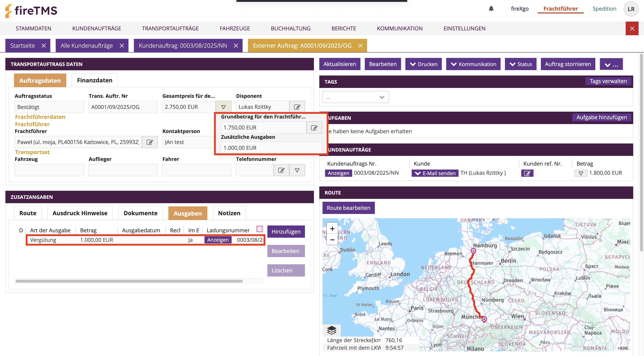Click the horizontal scrollbar in Ausgaben table

tap(129, 281)
